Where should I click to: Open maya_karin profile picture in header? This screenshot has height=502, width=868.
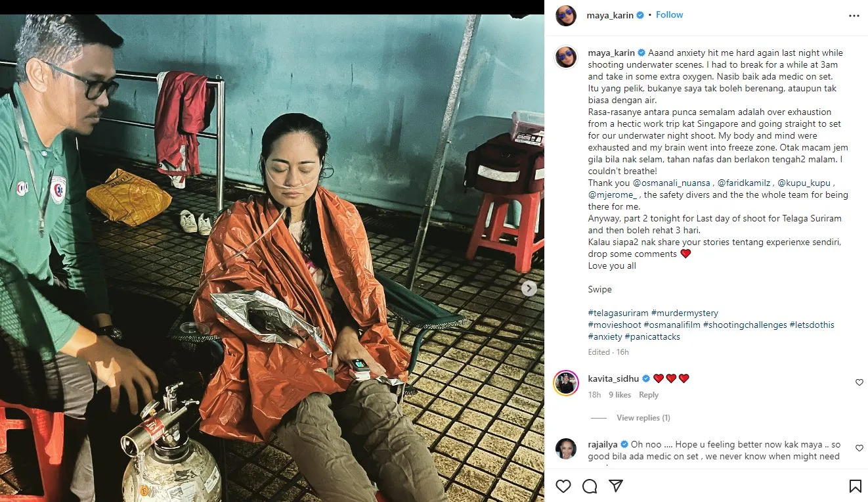point(566,15)
